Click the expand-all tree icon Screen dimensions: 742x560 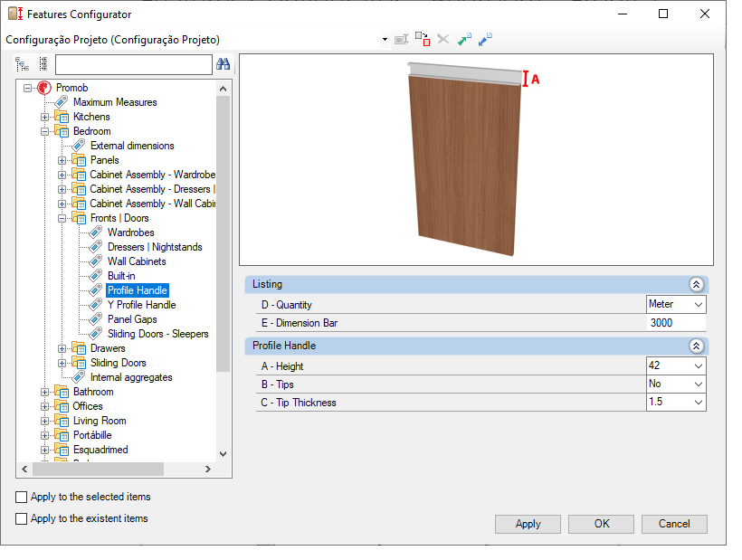coord(22,64)
